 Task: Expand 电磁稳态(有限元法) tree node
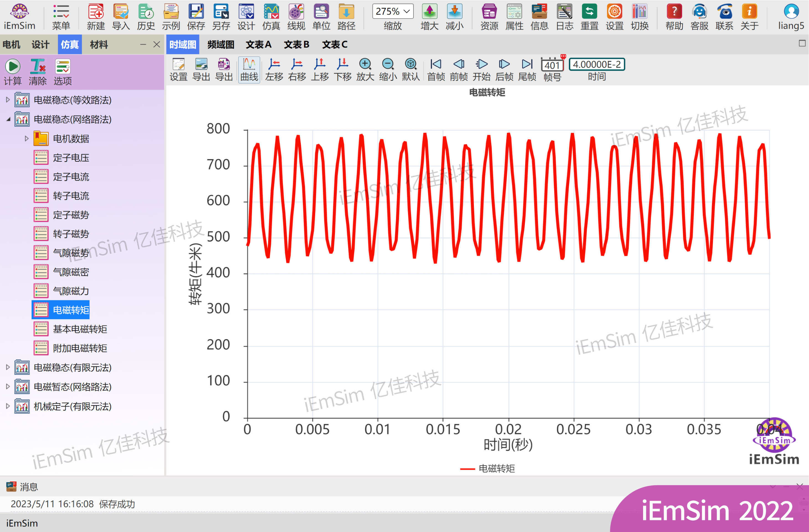pos(8,367)
